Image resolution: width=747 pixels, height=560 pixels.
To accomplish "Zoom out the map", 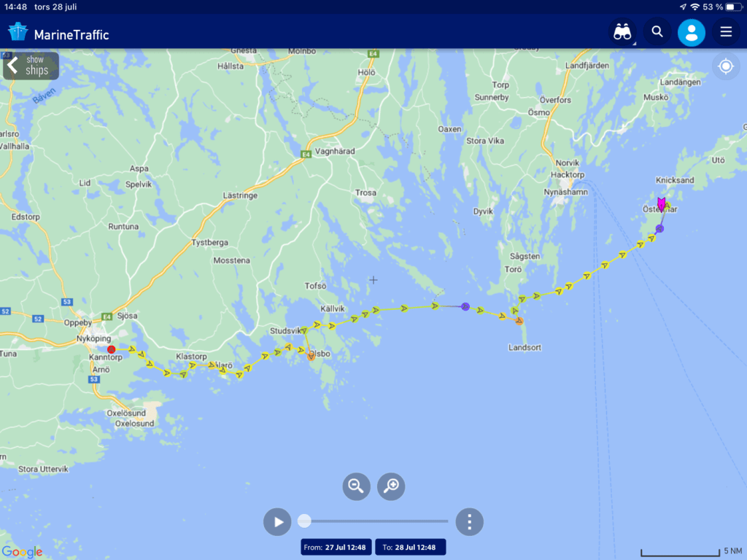I will pyautogui.click(x=356, y=486).
